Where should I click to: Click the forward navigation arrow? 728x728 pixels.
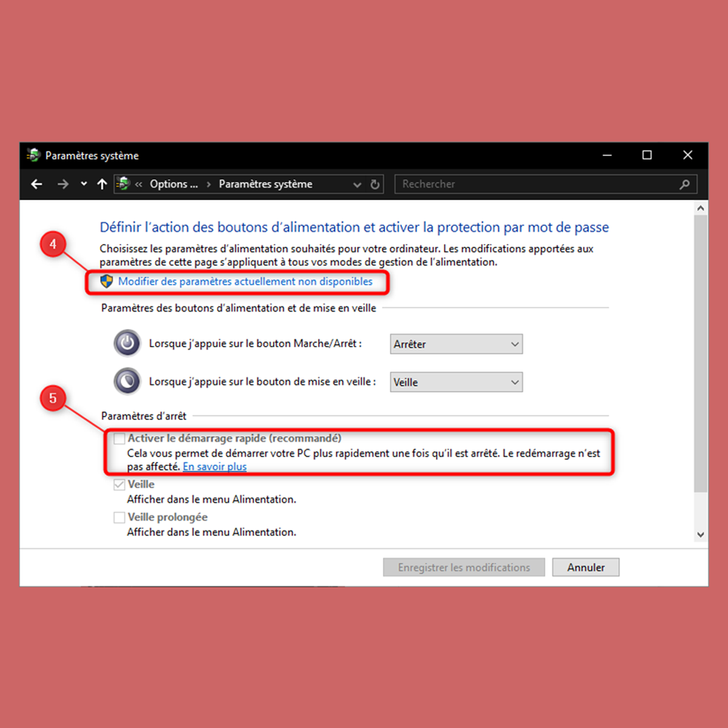click(x=63, y=184)
